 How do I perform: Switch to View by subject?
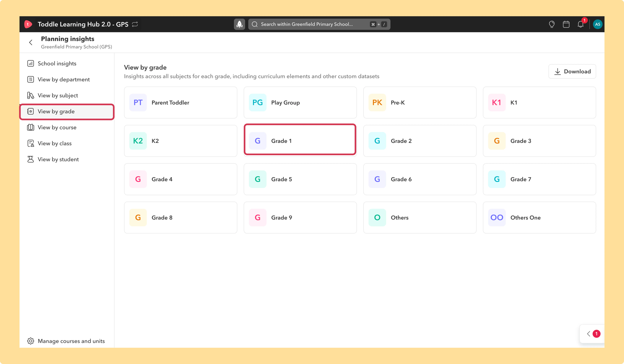pos(67,95)
